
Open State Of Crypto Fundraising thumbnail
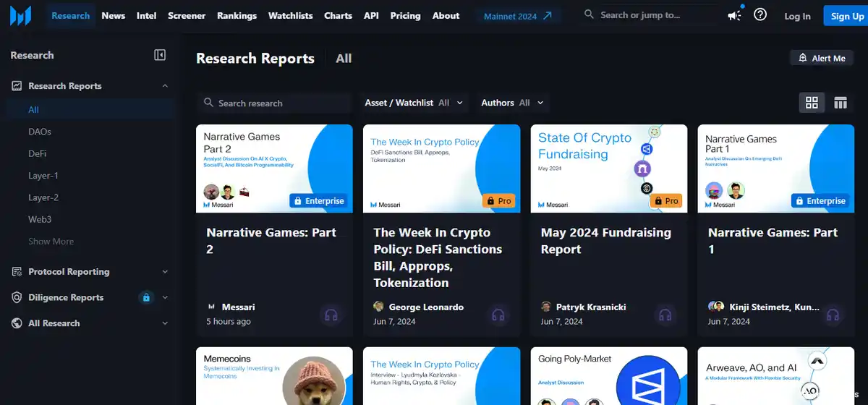[x=609, y=169]
